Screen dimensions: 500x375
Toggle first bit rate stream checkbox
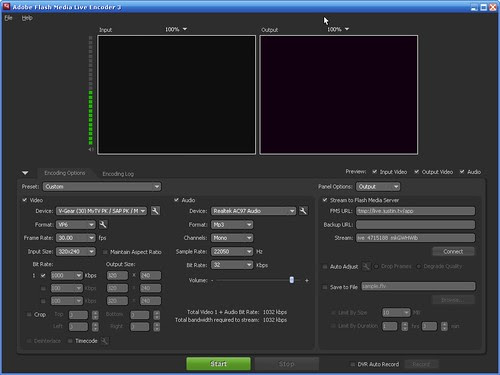(x=43, y=275)
